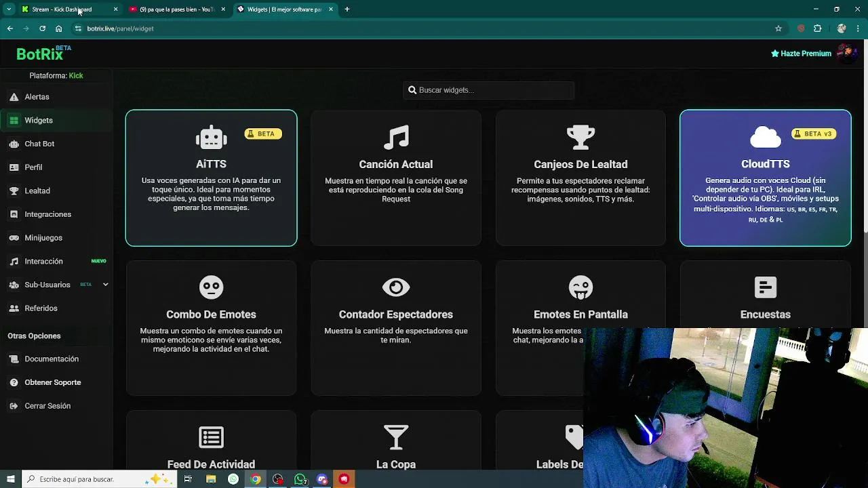Open Feed De Actividad list widget icon
The width and height of the screenshot is (868, 488).
click(x=211, y=437)
